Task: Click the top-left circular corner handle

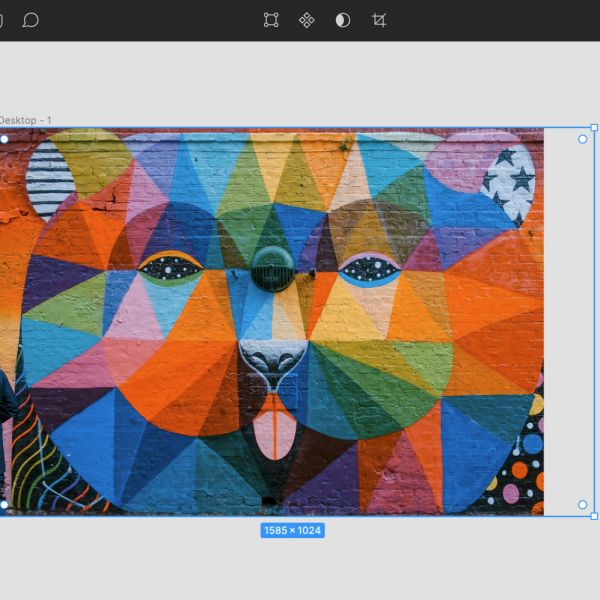Action: 4,139
